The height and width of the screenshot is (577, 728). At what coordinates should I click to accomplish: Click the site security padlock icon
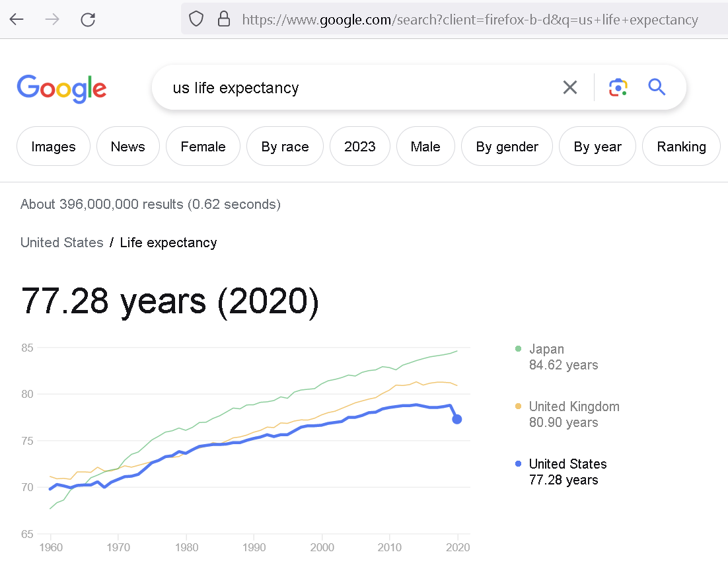coord(224,19)
